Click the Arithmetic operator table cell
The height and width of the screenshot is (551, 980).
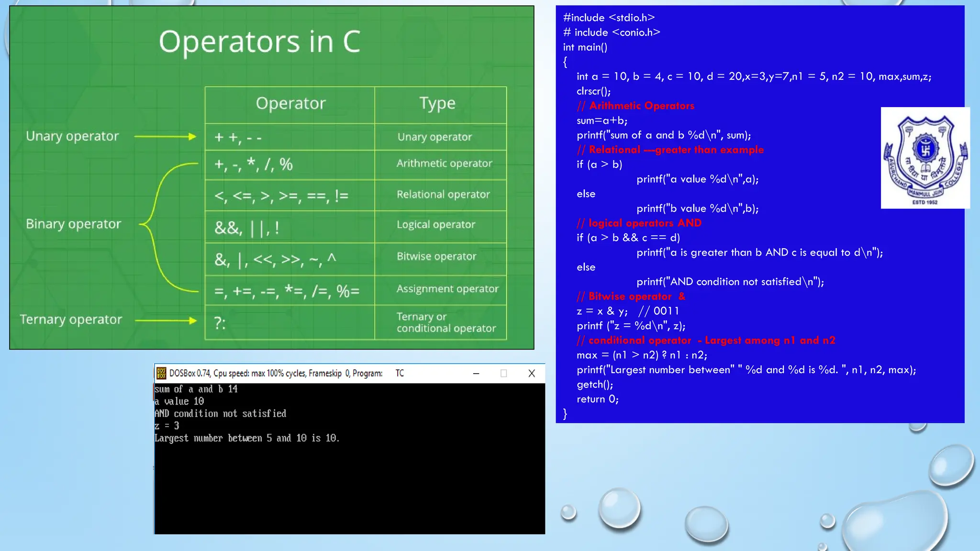tap(444, 164)
